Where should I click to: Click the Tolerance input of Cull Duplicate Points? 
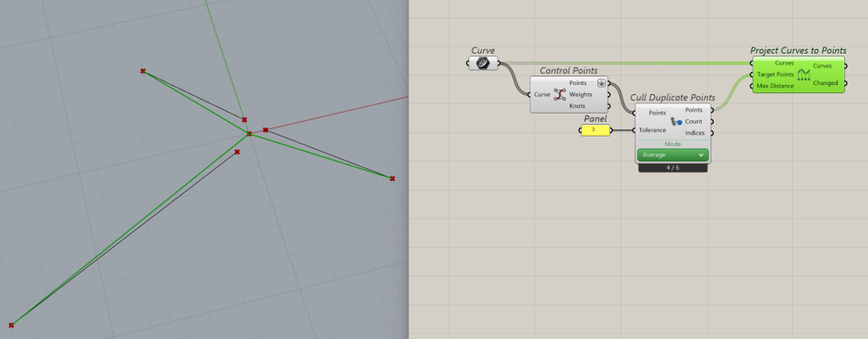pyautogui.click(x=652, y=131)
